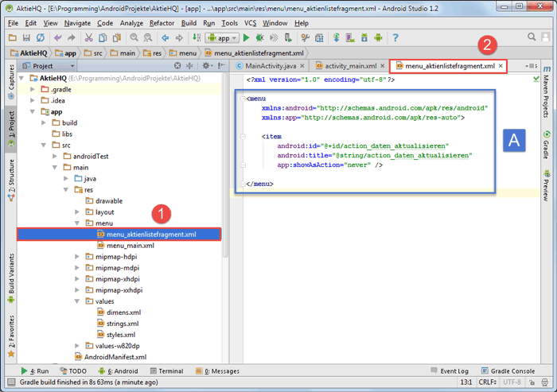Open the TODO tool window
The width and height of the screenshot is (557, 392).
(x=73, y=371)
